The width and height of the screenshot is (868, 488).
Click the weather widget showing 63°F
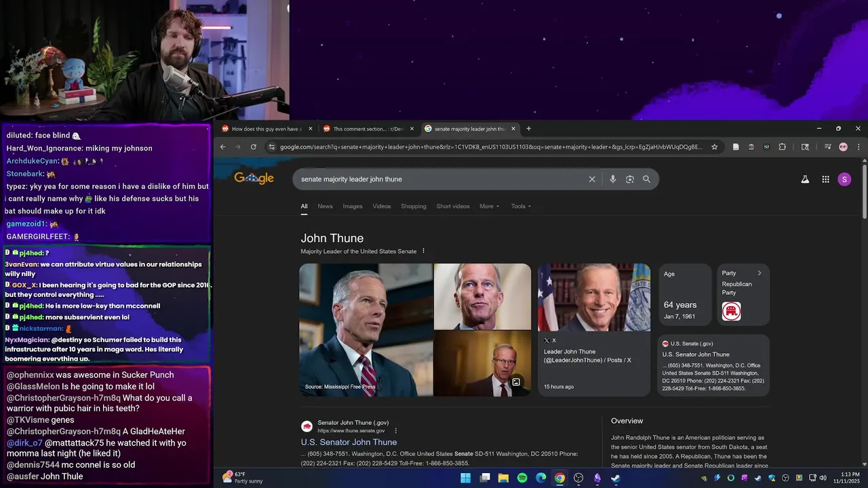(243, 478)
